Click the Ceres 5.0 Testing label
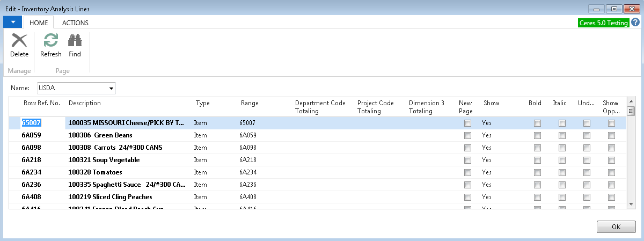 [603, 23]
